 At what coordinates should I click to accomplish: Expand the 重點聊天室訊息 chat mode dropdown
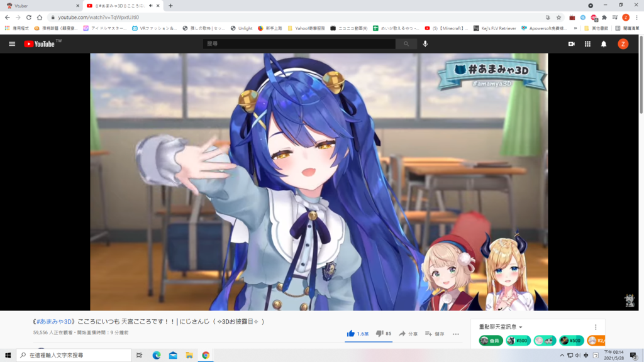[500, 327]
